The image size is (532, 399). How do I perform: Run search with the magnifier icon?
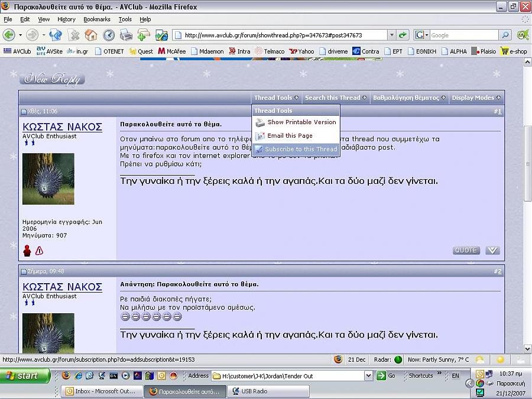pyautogui.click(x=505, y=35)
